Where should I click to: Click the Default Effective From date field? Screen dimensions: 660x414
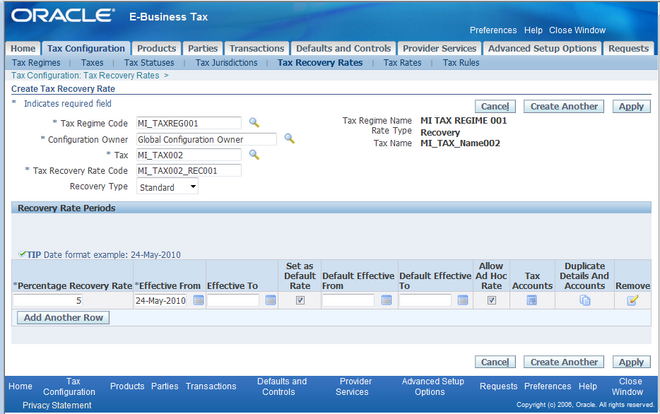348,300
